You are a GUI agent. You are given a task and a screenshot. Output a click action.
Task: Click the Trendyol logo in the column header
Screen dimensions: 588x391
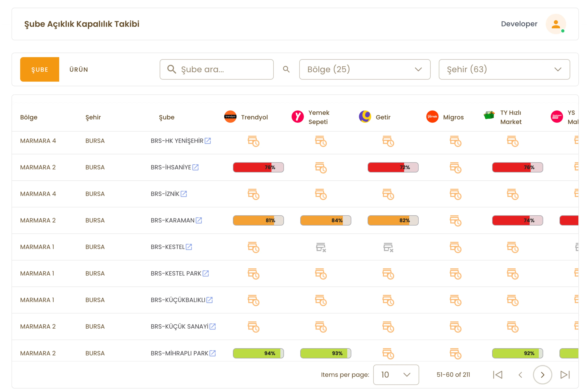230,117
